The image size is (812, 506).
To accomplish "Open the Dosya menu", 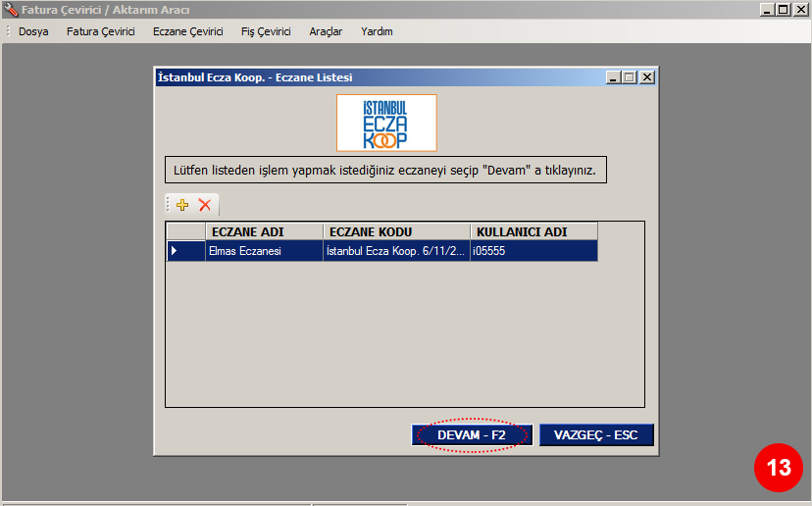I will [33, 31].
